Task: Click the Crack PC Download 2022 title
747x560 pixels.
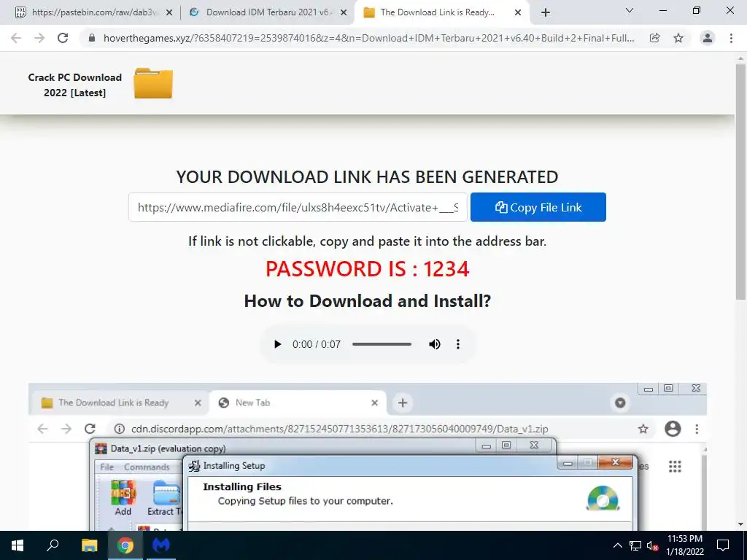Action: tap(75, 85)
